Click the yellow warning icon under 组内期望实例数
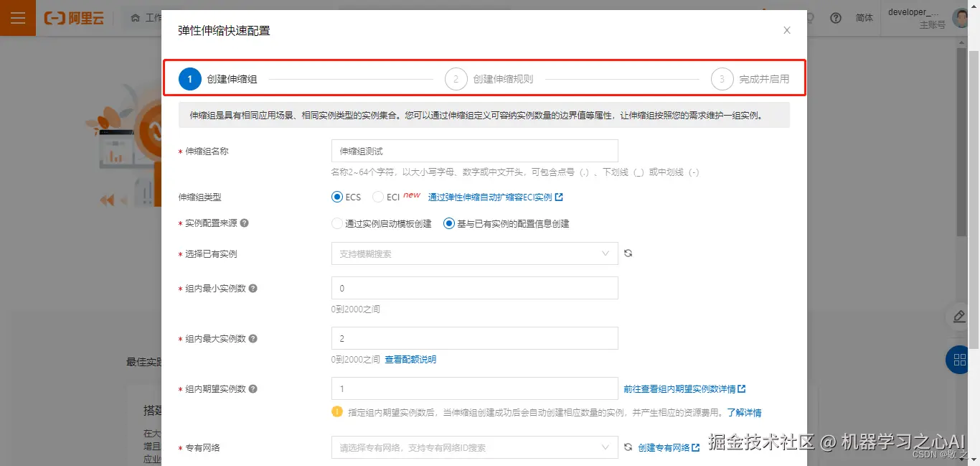 coord(337,412)
